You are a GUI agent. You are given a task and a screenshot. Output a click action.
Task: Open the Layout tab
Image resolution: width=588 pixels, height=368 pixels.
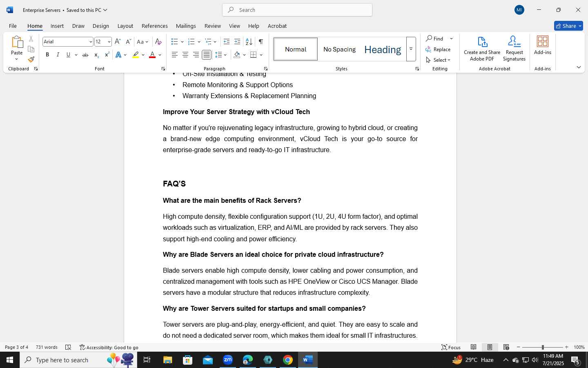tap(125, 26)
